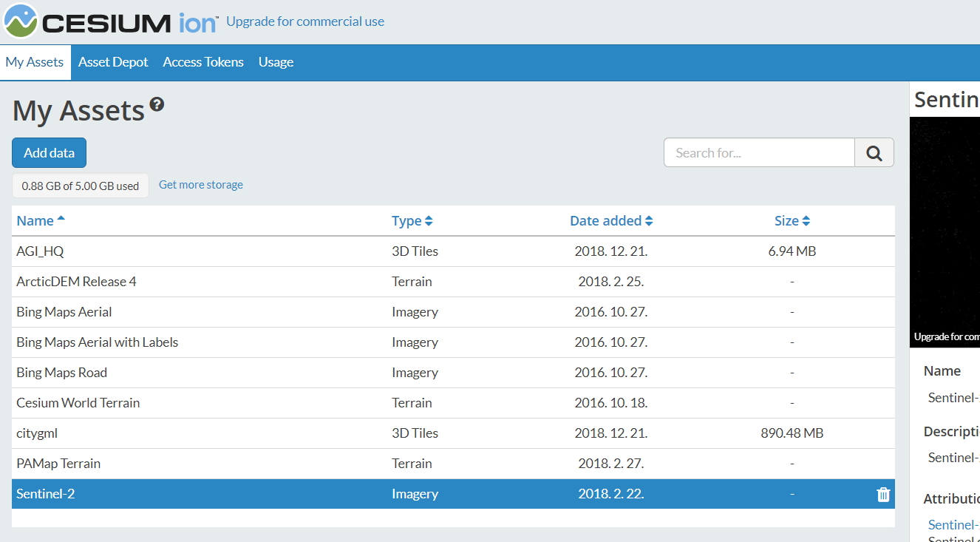The height and width of the screenshot is (542, 980).
Task: Click the search magnifier button
Action: [874, 152]
